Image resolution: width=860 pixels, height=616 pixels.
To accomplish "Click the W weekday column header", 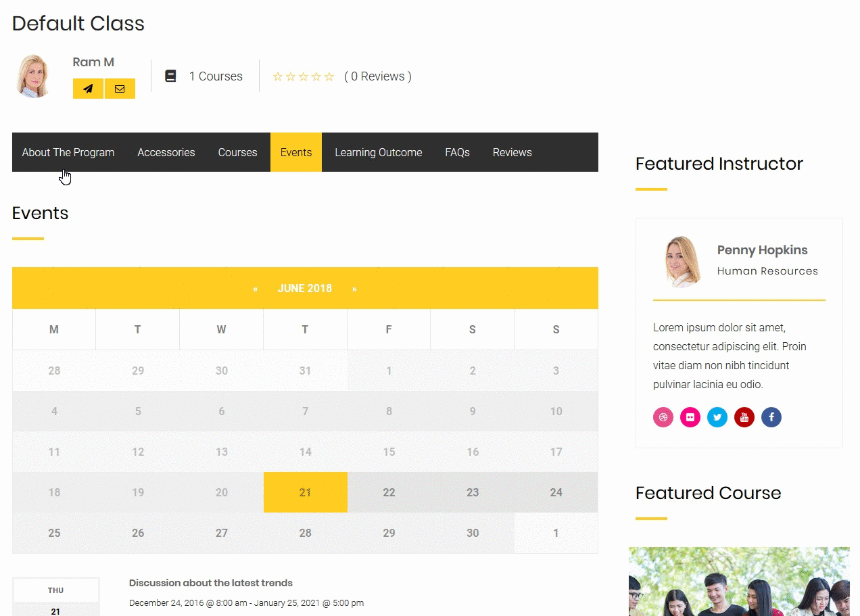I will coord(222,330).
